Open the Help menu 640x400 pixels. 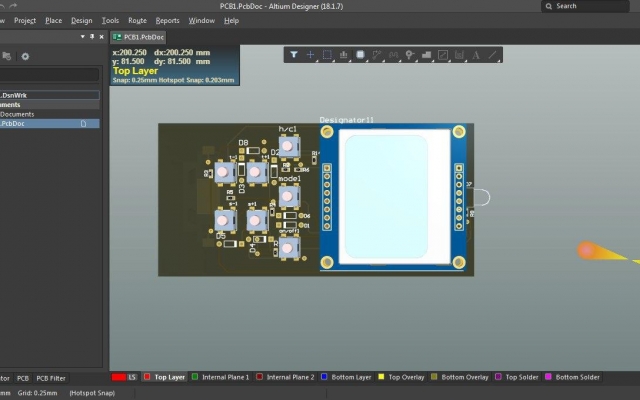[x=231, y=20]
